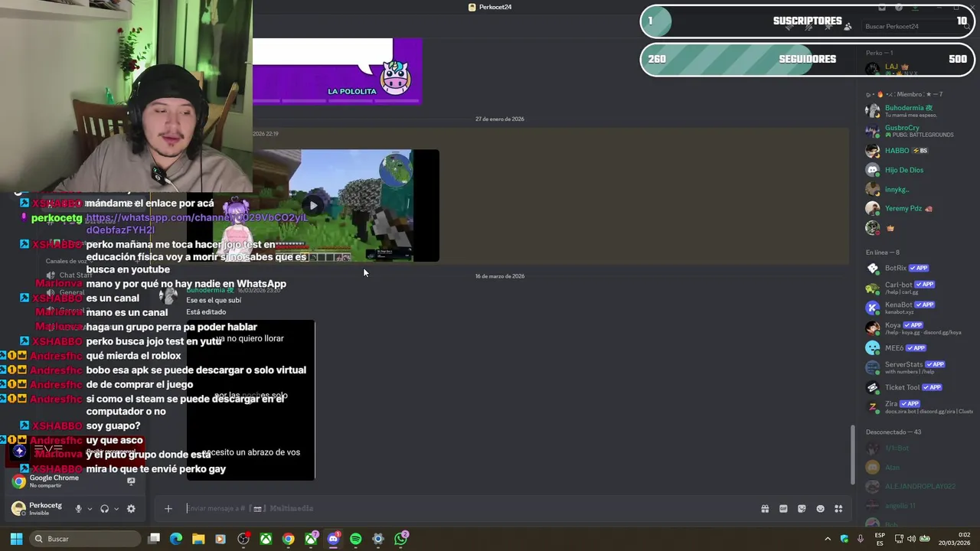Click the microphone tray indicator
Image resolution: width=980 pixels, height=551 pixels.
[x=861, y=539]
